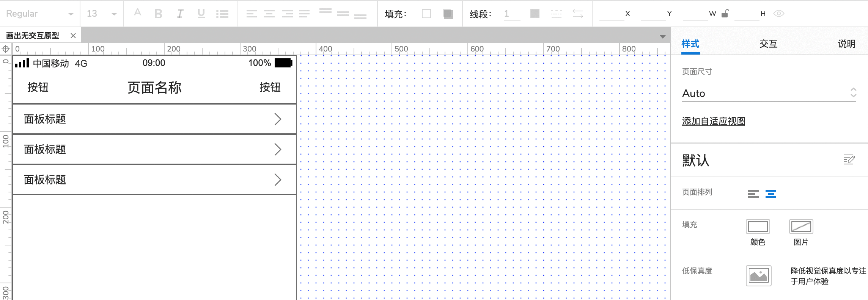This screenshot has height=300, width=868.
Task: Open the line color swatch
Action: (535, 14)
